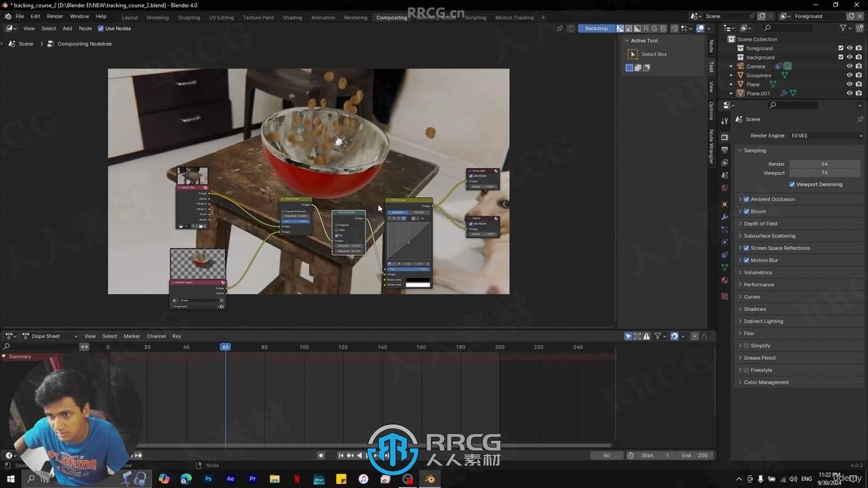Select the Select Box active tool icon

pos(633,54)
